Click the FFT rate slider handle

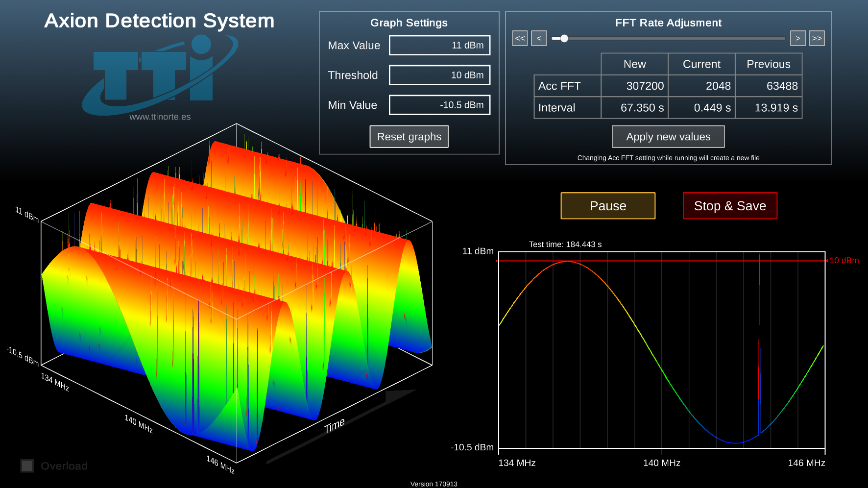564,38
